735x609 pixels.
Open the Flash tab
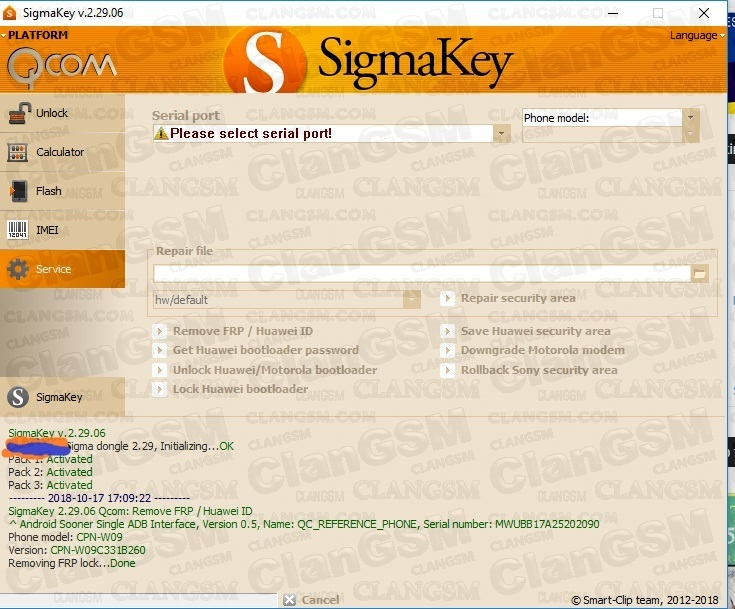click(62, 191)
